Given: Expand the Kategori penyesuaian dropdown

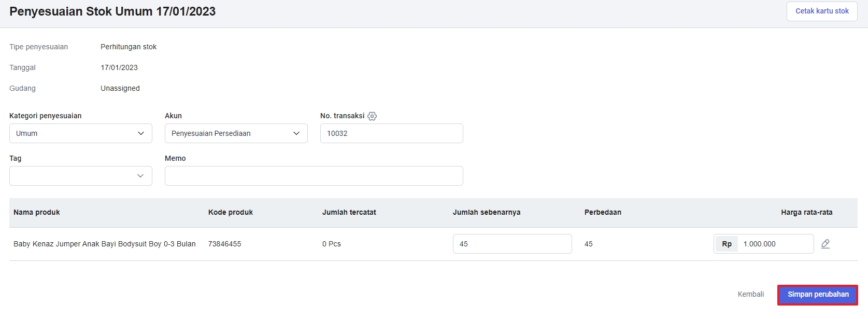Looking at the screenshot, I should (81, 133).
